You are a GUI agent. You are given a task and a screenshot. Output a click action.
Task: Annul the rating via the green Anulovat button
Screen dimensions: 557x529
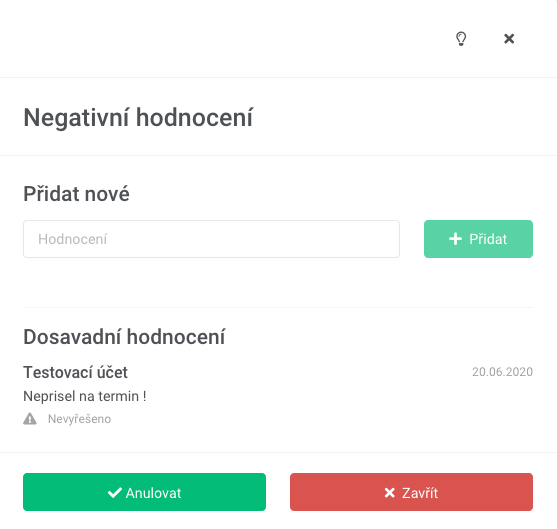[x=144, y=492]
